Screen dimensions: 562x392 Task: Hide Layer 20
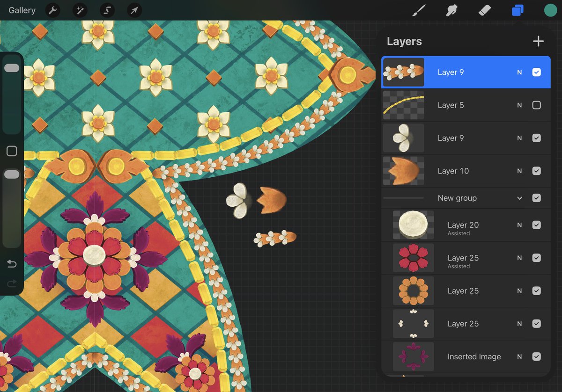pos(537,225)
